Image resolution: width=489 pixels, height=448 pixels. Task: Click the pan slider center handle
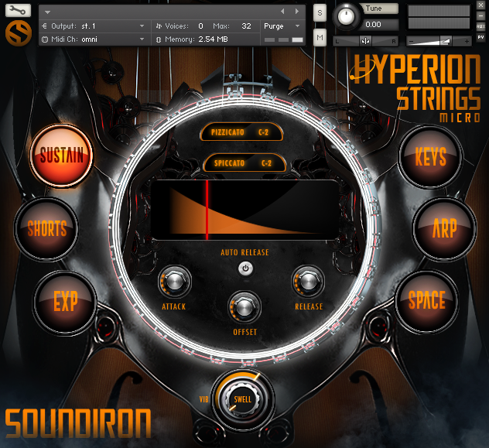(365, 41)
